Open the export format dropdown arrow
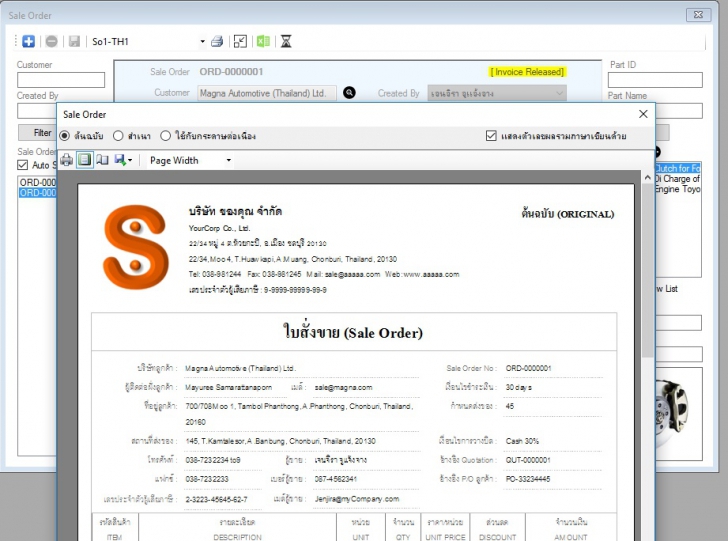Viewport: 728px width, 541px height. [130, 161]
